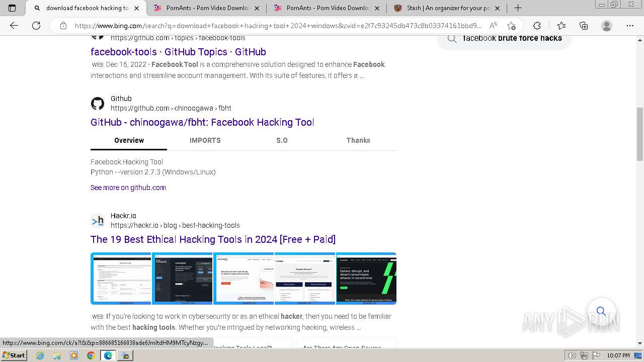Open the third Hackr.io preview thumbnail
Image resolution: width=644 pixels, height=362 pixels.
244,279
